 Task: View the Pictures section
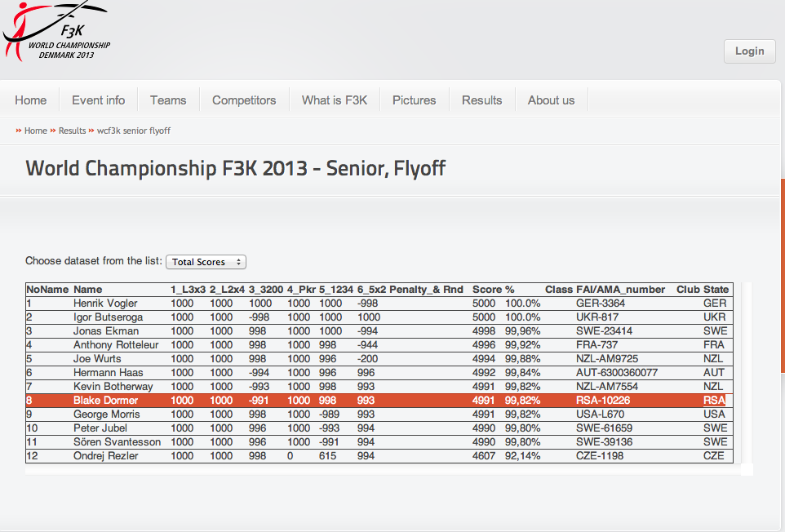(414, 100)
